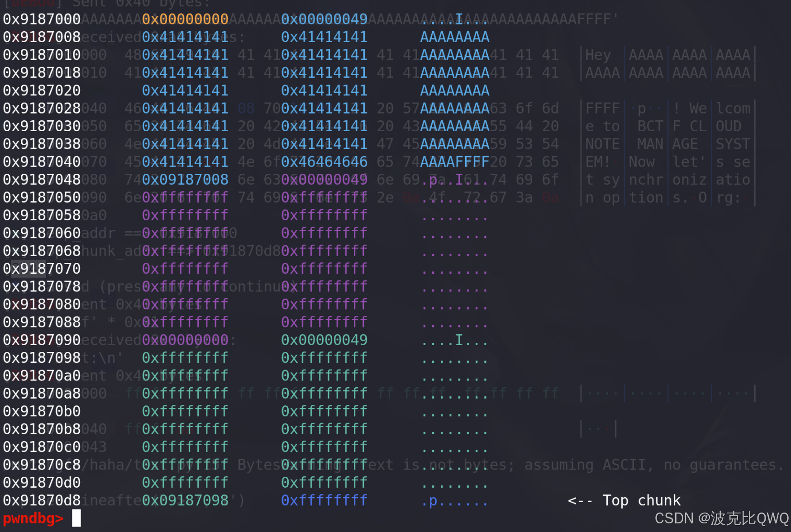Select 'SYST' in background hexdump text
The height and width of the screenshot is (532, 791).
(x=733, y=144)
